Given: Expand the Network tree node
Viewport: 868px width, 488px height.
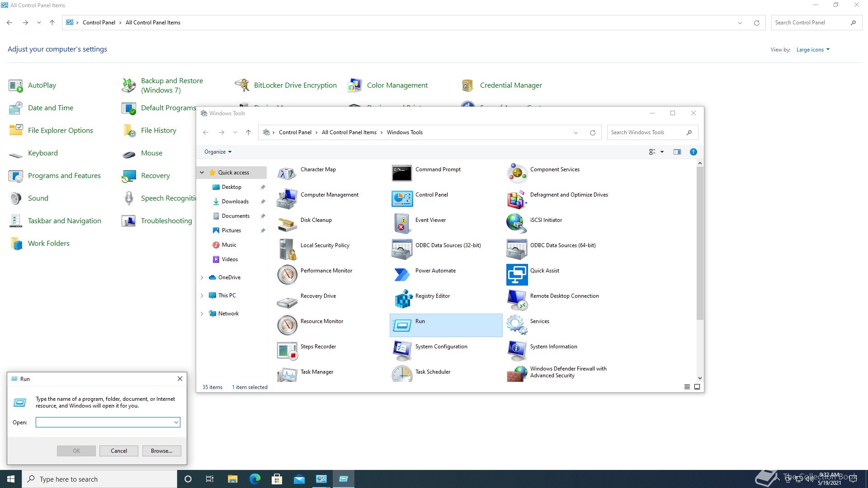Looking at the screenshot, I should [202, 314].
